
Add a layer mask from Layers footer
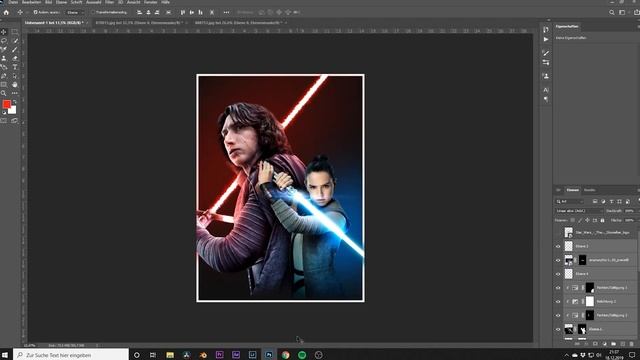[x=595, y=344]
